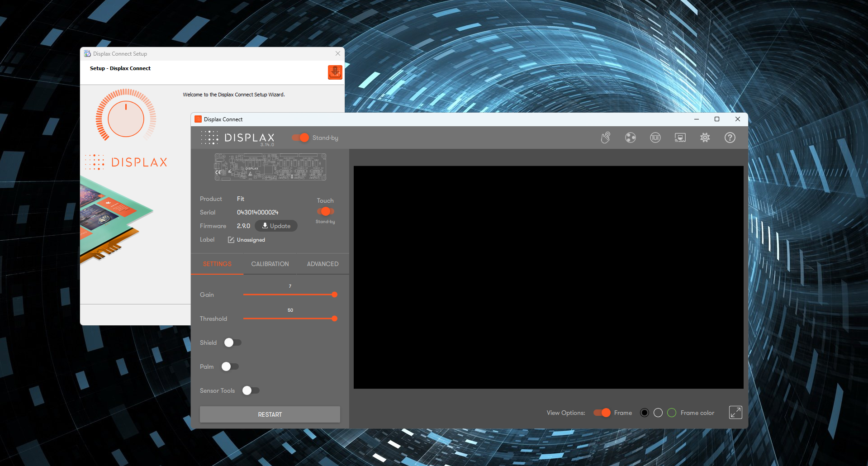This screenshot has width=868, height=466.
Task: Click the Frame color label
Action: 697,413
